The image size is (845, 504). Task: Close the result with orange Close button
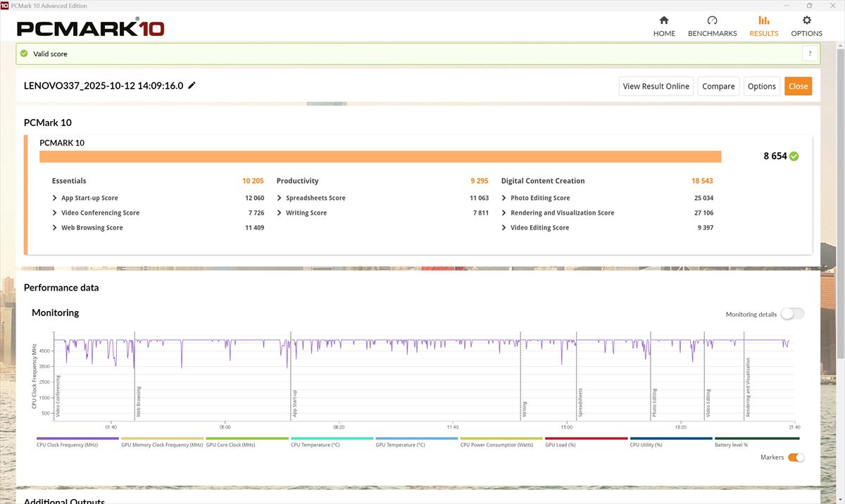tap(798, 86)
